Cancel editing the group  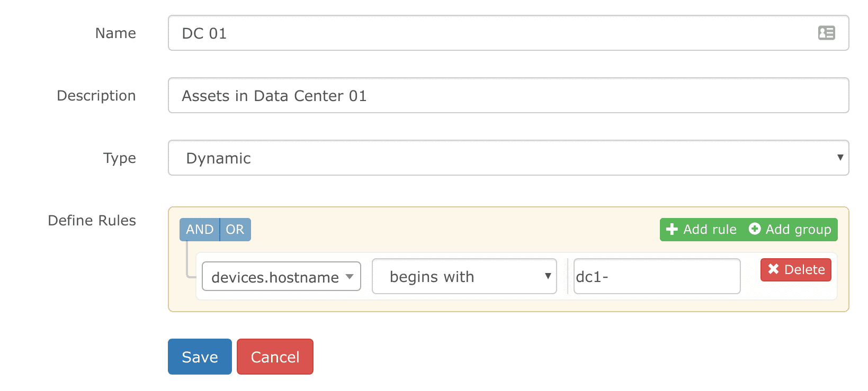click(x=275, y=357)
